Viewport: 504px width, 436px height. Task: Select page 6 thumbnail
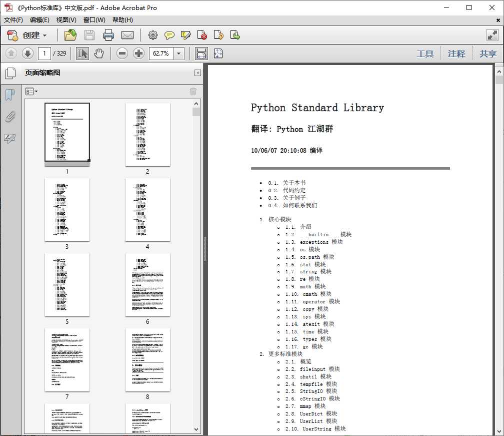coord(147,285)
